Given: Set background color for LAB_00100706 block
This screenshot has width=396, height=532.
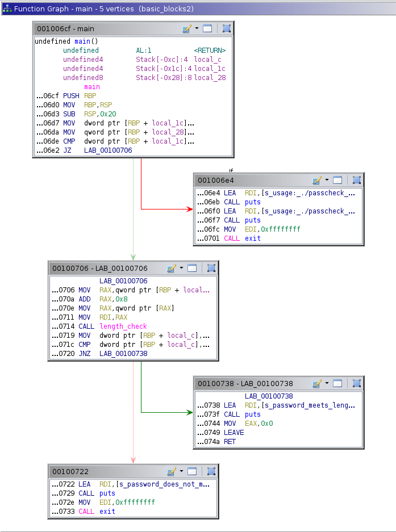Looking at the screenshot, I should pos(171,269).
